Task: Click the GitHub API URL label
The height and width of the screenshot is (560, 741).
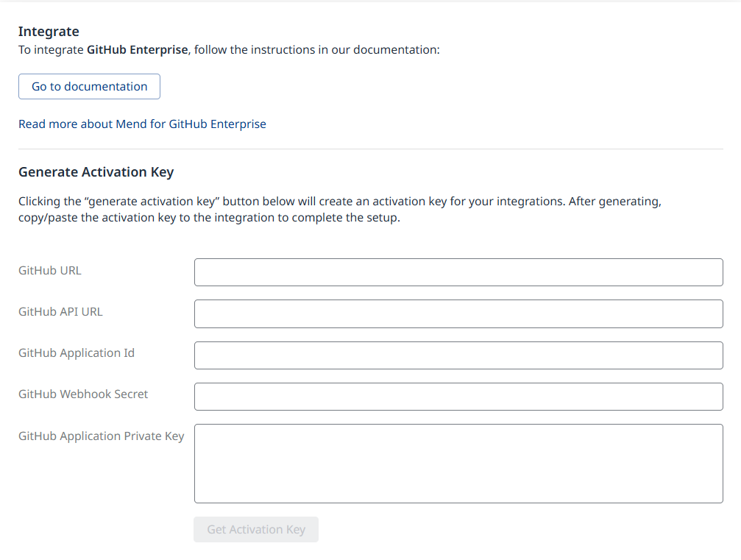Action: pos(60,311)
